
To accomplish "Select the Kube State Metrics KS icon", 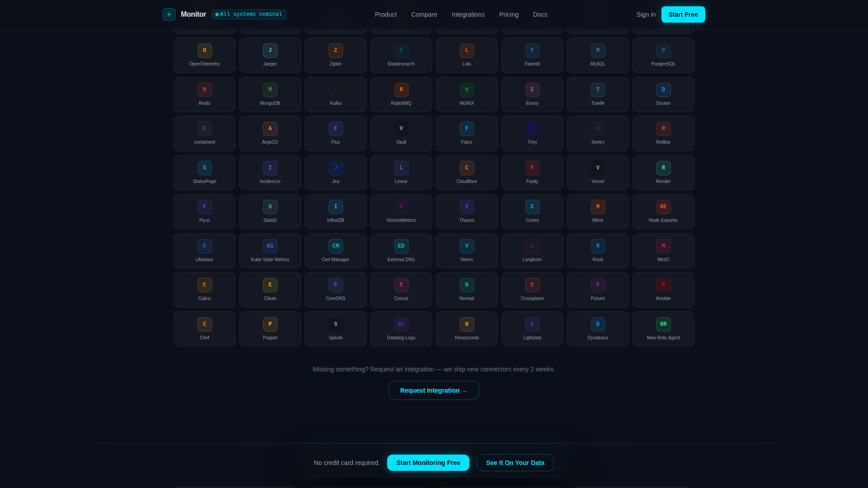I will (x=270, y=246).
